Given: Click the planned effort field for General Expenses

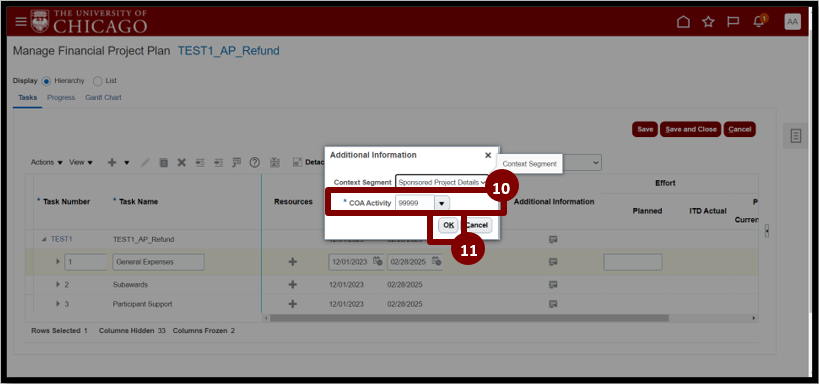Looking at the screenshot, I should point(633,262).
